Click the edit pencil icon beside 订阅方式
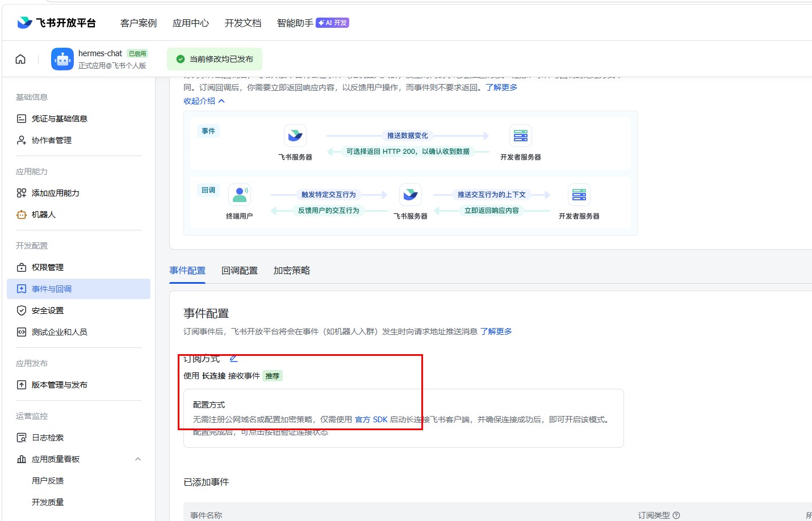 click(233, 359)
